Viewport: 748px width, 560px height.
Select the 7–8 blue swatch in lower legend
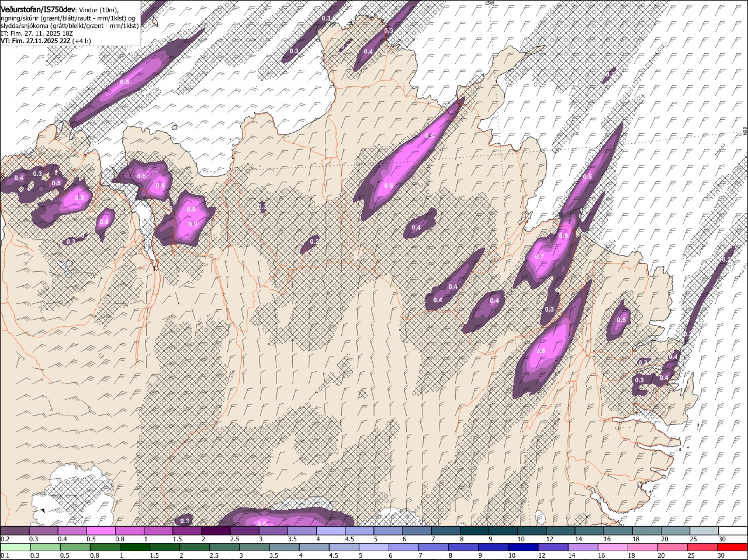[435, 547]
